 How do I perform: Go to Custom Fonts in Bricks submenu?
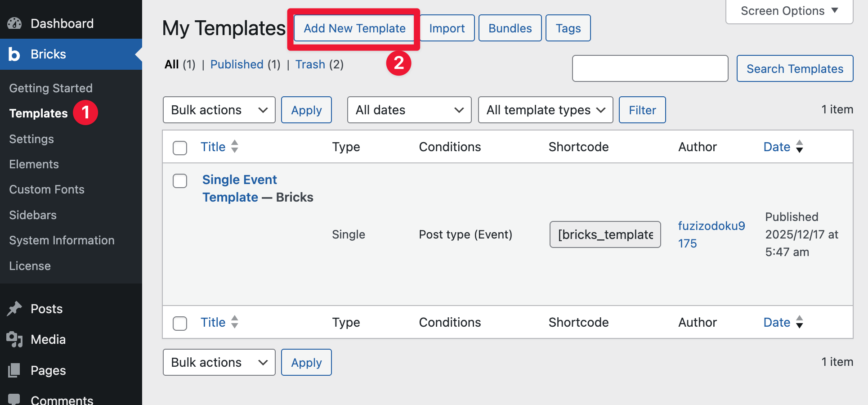coord(47,189)
